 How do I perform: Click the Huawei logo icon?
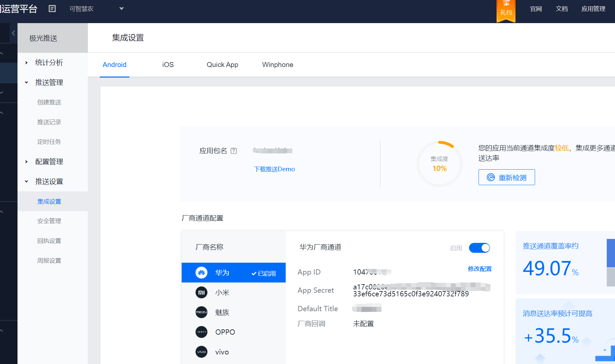[x=201, y=273]
